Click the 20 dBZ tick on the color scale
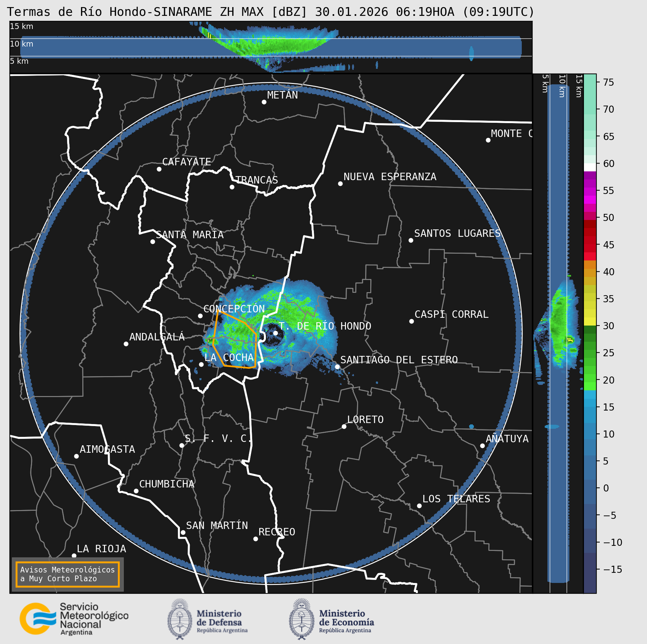Image resolution: width=647 pixels, height=644 pixels. [609, 380]
